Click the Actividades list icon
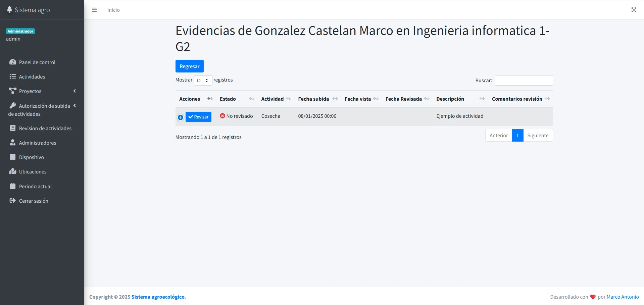The image size is (644, 305). click(13, 77)
